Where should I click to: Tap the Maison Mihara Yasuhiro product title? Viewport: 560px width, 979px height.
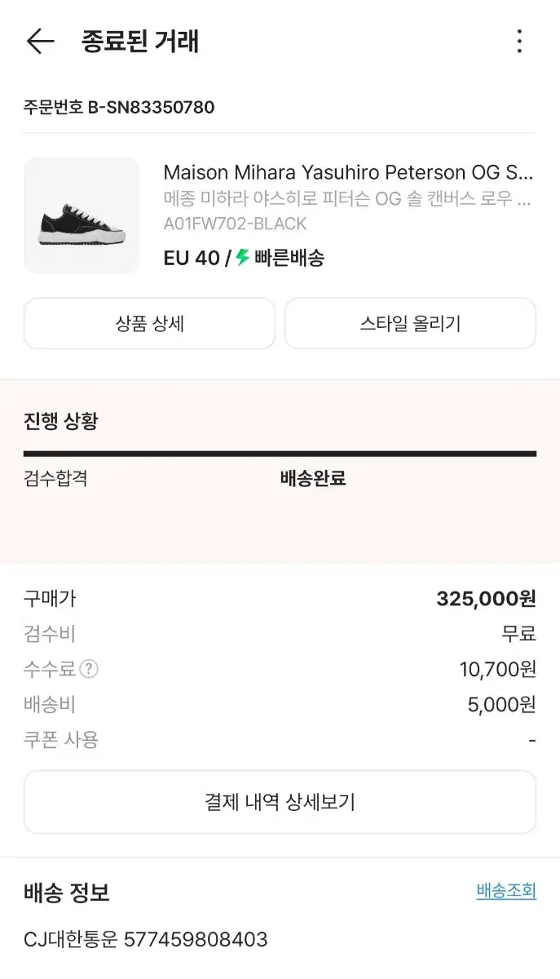pyautogui.click(x=348, y=173)
